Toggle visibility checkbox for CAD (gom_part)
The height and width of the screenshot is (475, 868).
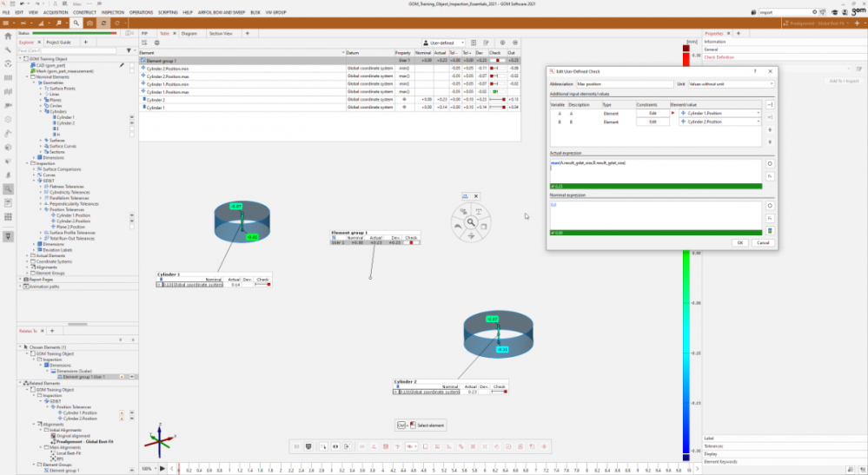point(132,65)
